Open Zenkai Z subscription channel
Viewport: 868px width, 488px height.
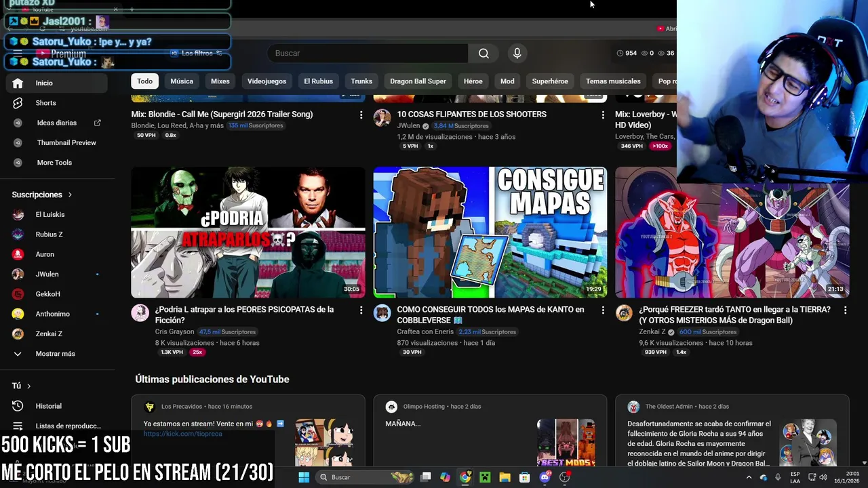[x=56, y=333]
